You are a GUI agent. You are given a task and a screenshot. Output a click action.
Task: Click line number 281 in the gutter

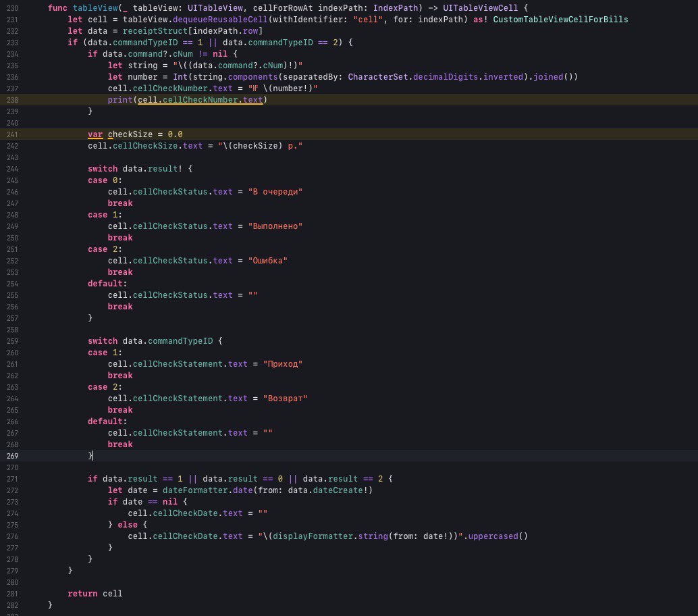tap(12, 594)
